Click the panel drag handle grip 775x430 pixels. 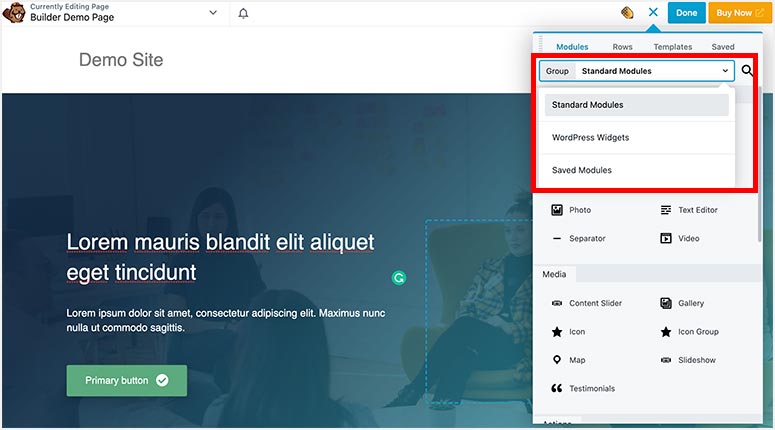pos(540,45)
